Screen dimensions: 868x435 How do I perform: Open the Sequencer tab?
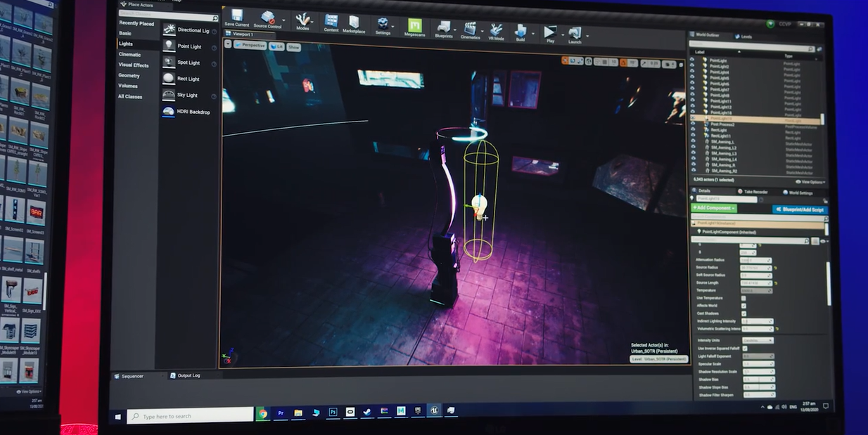pyautogui.click(x=129, y=376)
